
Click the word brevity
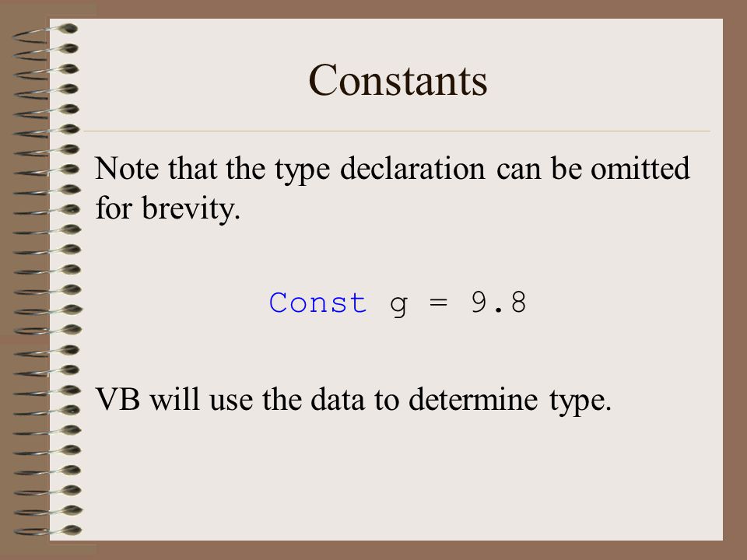point(191,209)
